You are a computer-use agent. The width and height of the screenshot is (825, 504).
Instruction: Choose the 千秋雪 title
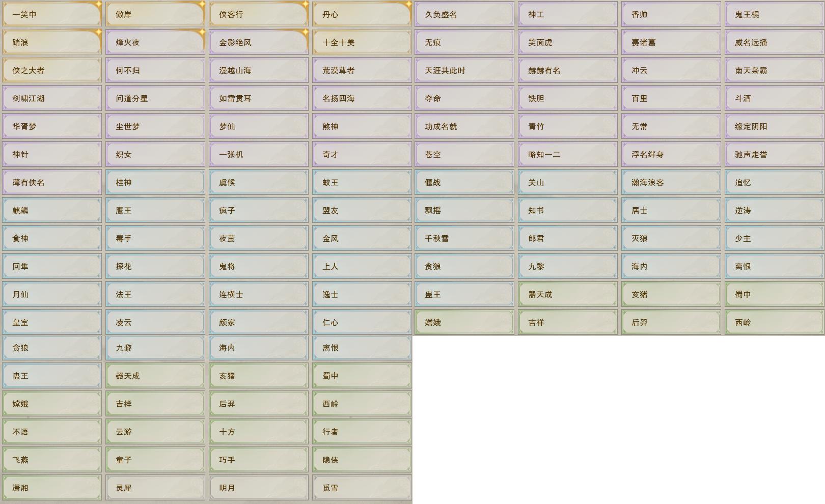(x=464, y=238)
